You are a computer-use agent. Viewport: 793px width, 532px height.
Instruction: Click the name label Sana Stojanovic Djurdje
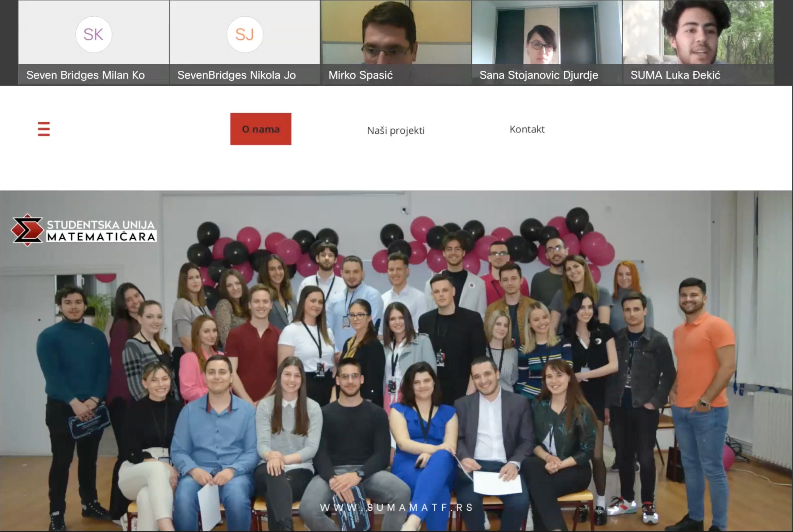tap(539, 75)
